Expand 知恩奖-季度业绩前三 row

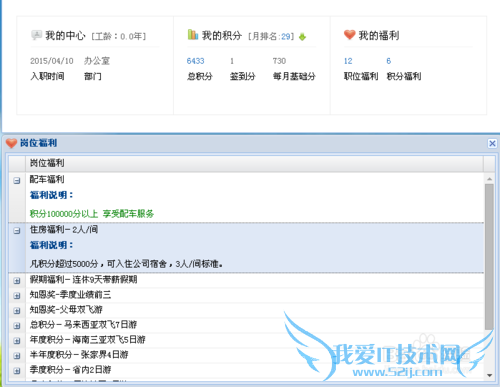[17, 296]
